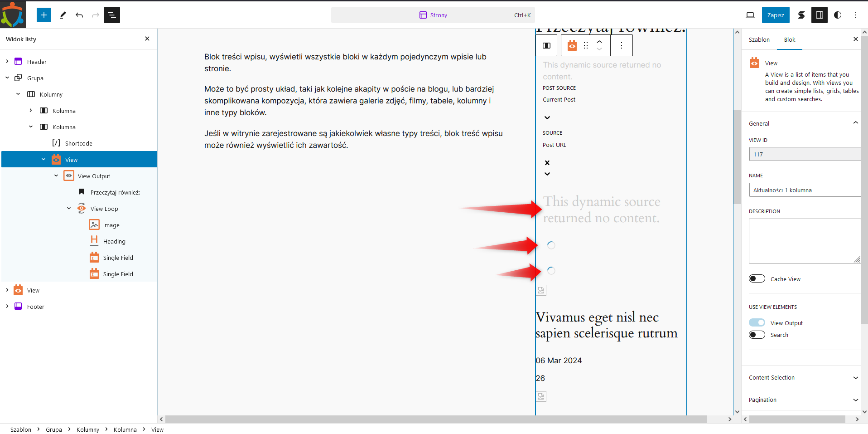868x434 pixels.
Task: Turn on the Search toggle
Action: (757, 335)
